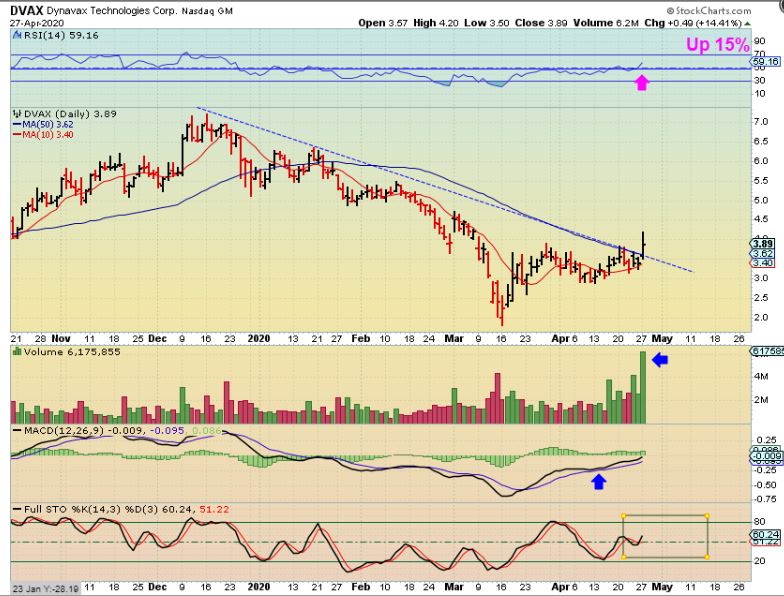Image resolution: width=784 pixels, height=596 pixels.
Task: Click the May label below the price panel
Action: (662, 338)
